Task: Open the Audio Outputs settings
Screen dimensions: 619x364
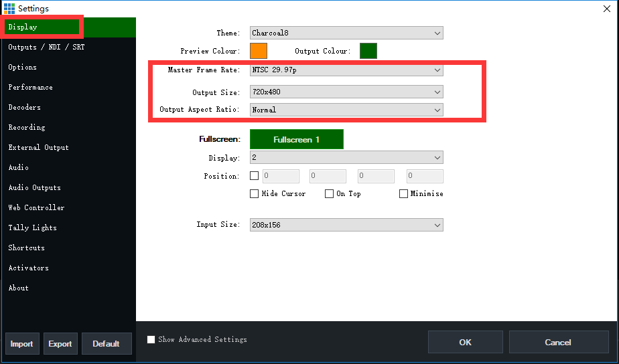Action: [x=69, y=188]
